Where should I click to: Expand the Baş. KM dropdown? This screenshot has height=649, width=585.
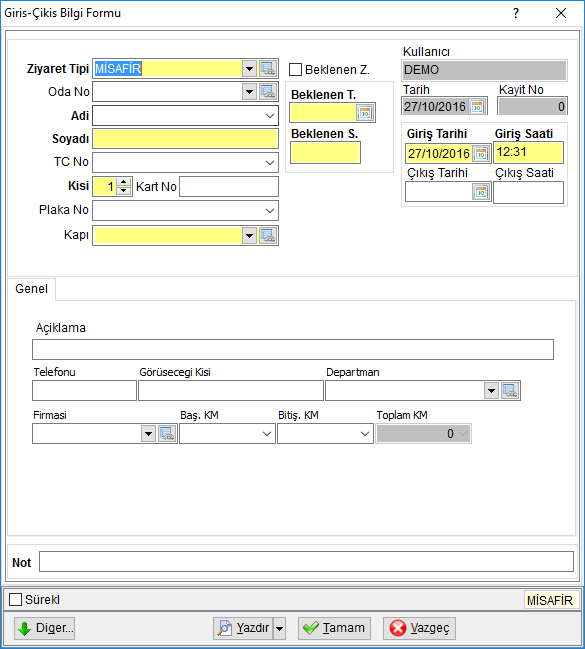click(x=267, y=434)
